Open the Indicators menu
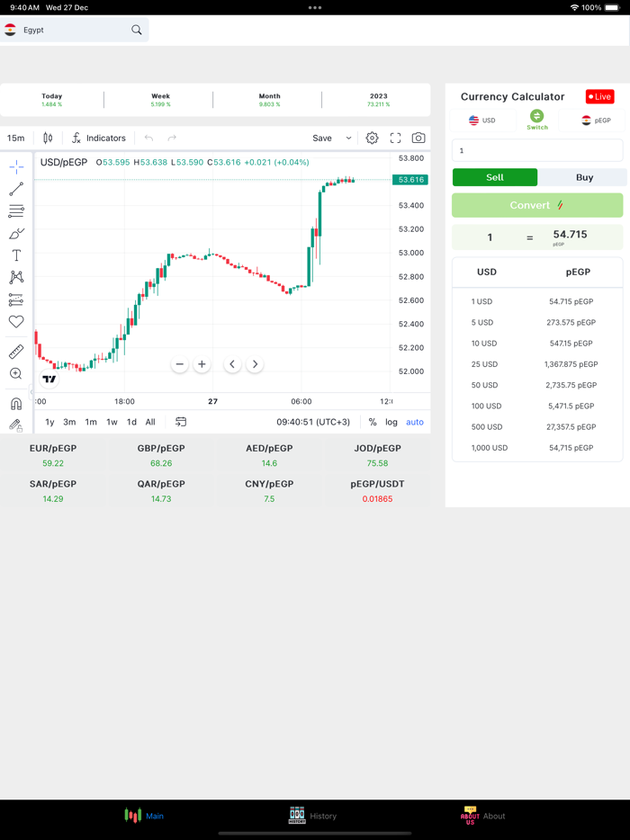 coord(99,139)
